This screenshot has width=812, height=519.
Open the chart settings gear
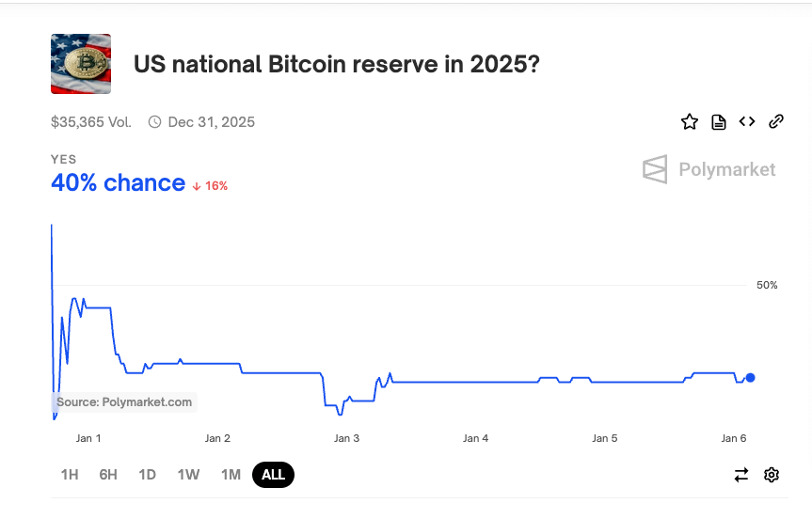772,475
